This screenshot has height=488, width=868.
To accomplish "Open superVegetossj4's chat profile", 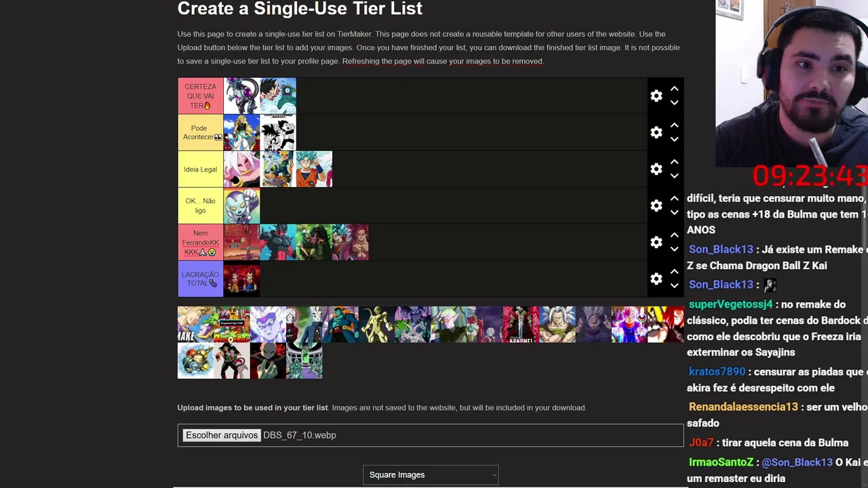I will (731, 305).
